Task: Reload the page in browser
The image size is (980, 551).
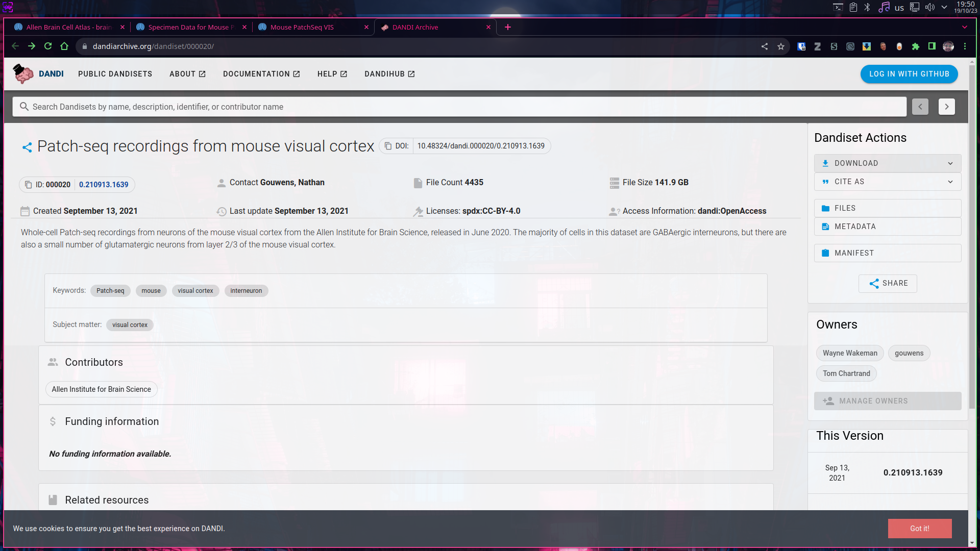Action: click(48, 46)
